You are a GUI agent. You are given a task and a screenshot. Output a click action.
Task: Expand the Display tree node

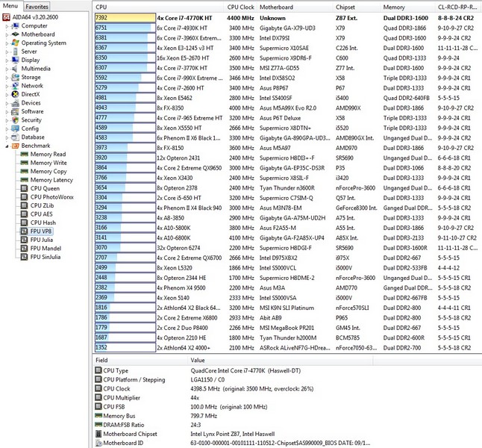coord(7,60)
